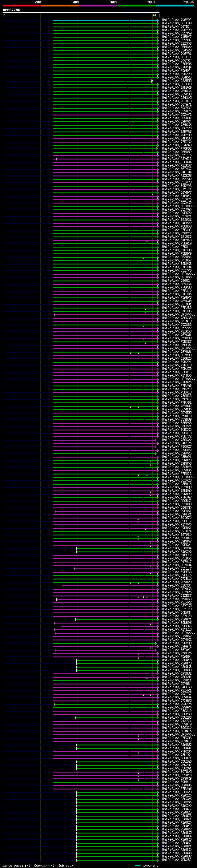This screenshot has height=868, width=197.
Task: Click hit label UniRef100_C5Z0Y3
Action: (177, 115)
